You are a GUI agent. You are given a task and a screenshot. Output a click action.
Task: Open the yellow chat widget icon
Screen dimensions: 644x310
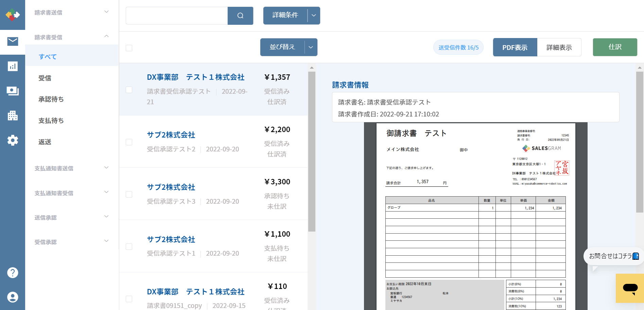coord(630,288)
